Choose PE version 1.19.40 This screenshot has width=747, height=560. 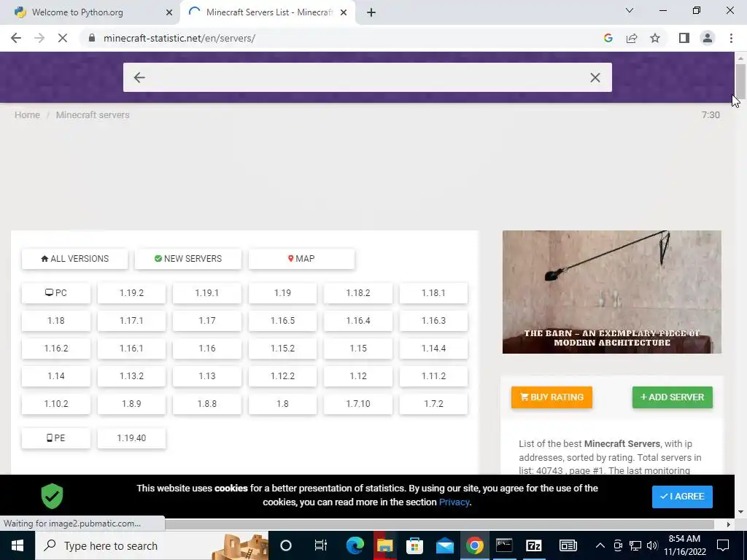pyautogui.click(x=131, y=437)
